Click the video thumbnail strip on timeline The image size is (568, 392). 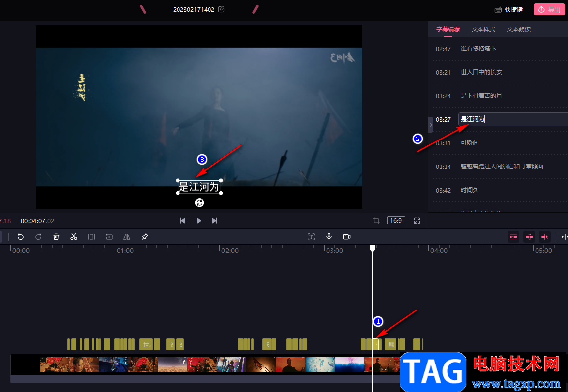pos(205,364)
